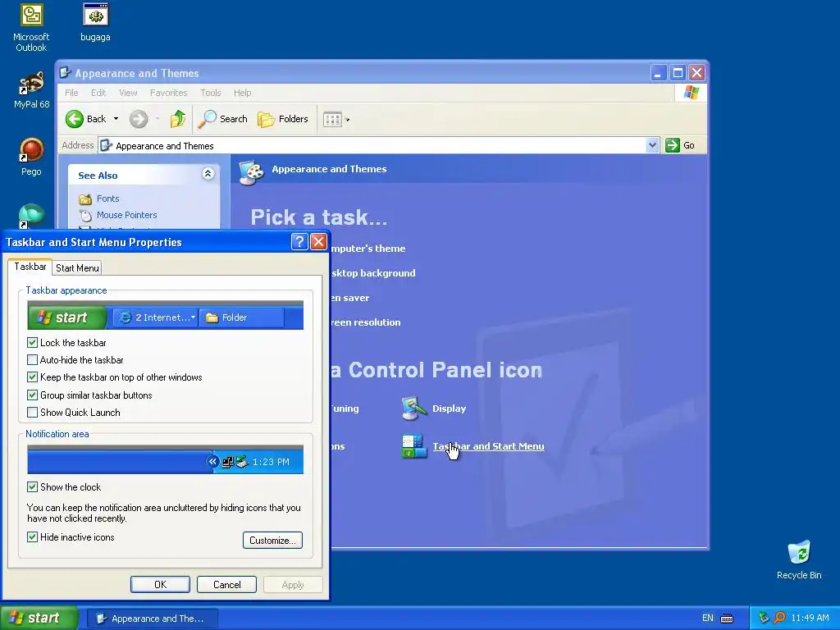
Task: Open the Edit menu
Action: (98, 93)
